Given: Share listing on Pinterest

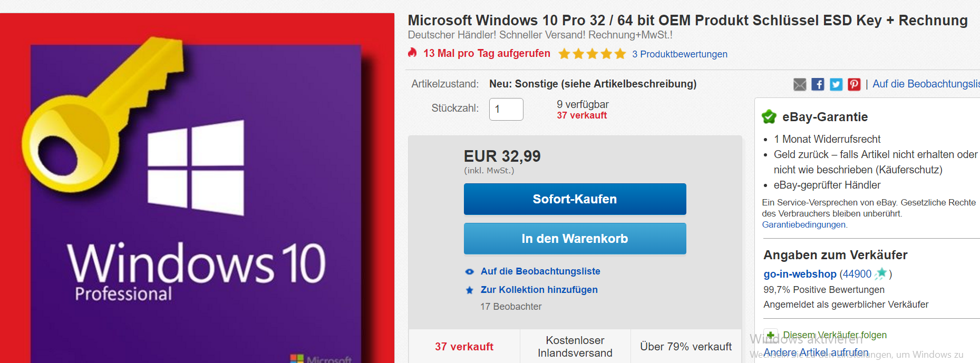Looking at the screenshot, I should (854, 84).
